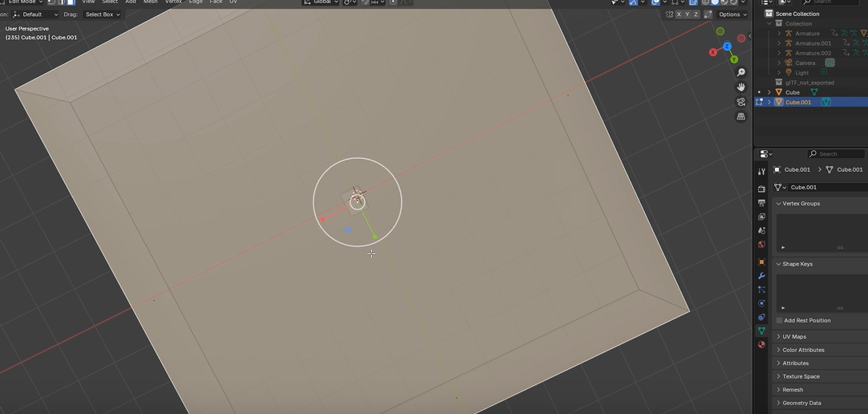Select Cube object in outliner
The height and width of the screenshot is (414, 868).
tap(792, 92)
